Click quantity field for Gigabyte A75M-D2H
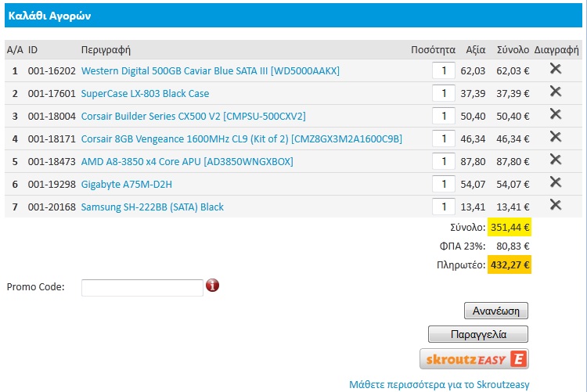Viewport: 587px width, 392px height. point(444,184)
